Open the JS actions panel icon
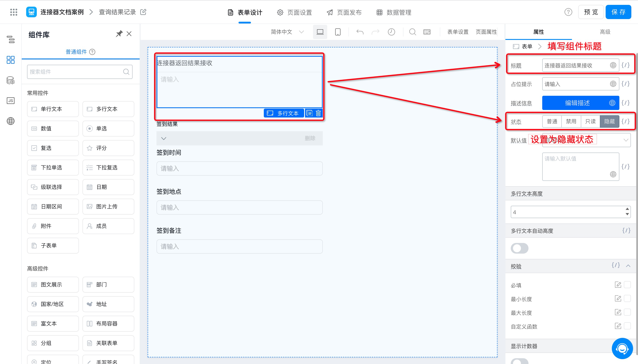This screenshot has width=638, height=364. coord(10,100)
